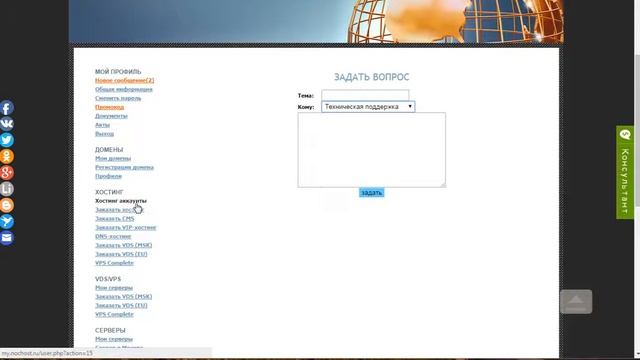Open Хостинг аккаунты
Screen dimensions: 640x360
pos(121,201)
